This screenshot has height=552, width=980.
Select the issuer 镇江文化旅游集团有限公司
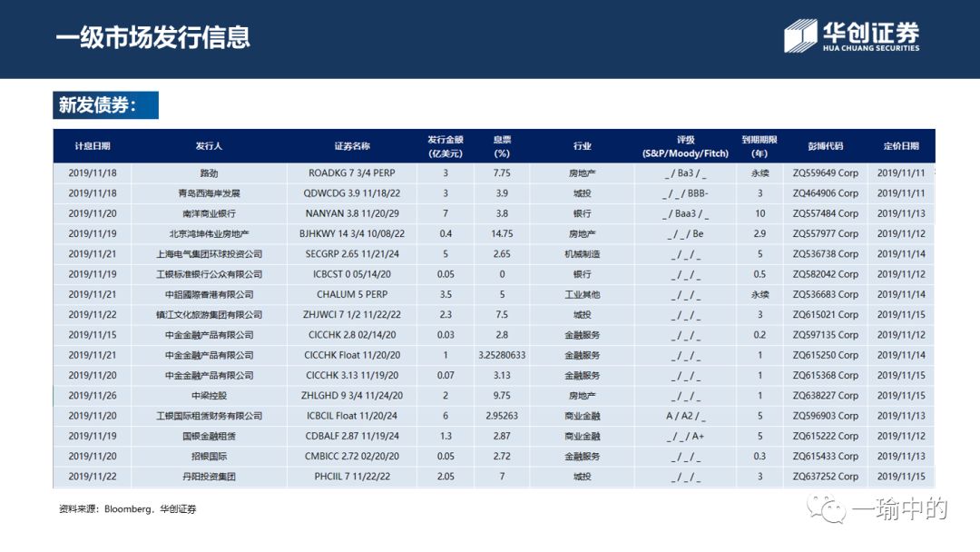(209, 315)
